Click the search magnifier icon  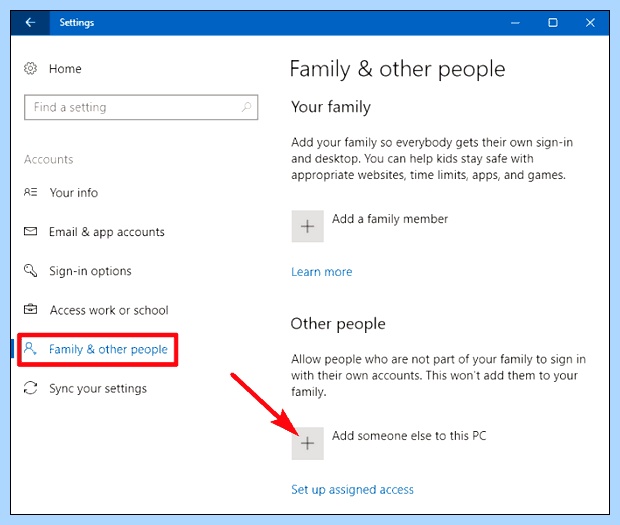coord(246,107)
